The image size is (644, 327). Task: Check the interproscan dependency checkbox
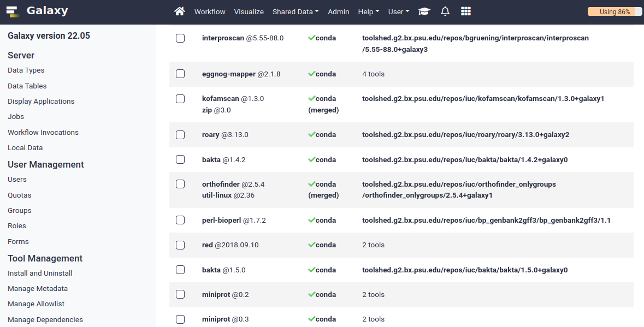tap(180, 38)
